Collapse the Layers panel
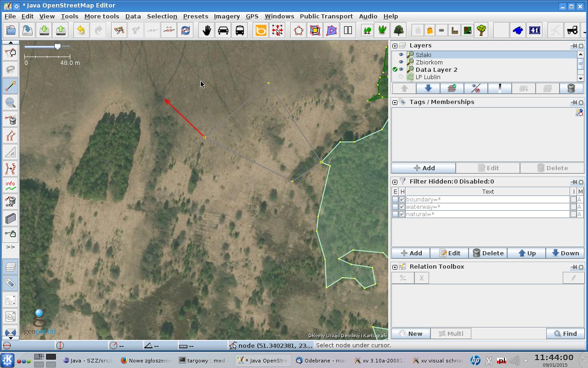 point(395,46)
